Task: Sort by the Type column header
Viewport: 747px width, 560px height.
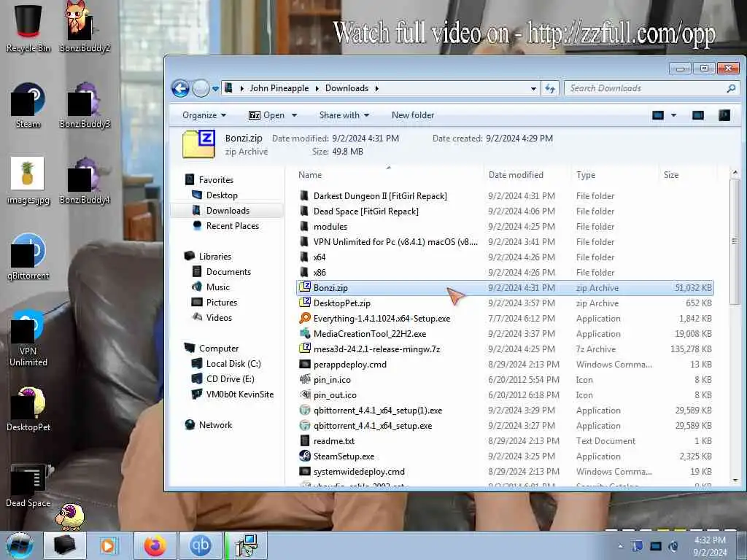Action: tap(614, 175)
